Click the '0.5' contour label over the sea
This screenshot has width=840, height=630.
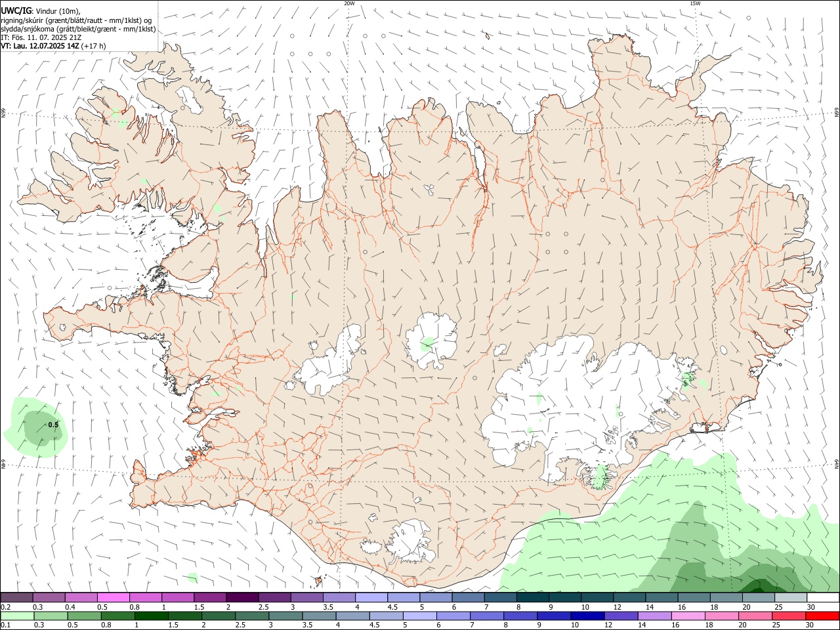pos(54,425)
